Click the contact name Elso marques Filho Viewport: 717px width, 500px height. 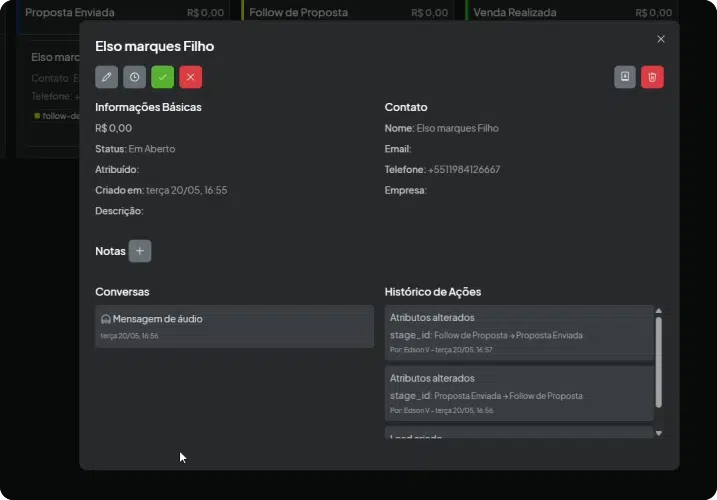pyautogui.click(x=457, y=128)
